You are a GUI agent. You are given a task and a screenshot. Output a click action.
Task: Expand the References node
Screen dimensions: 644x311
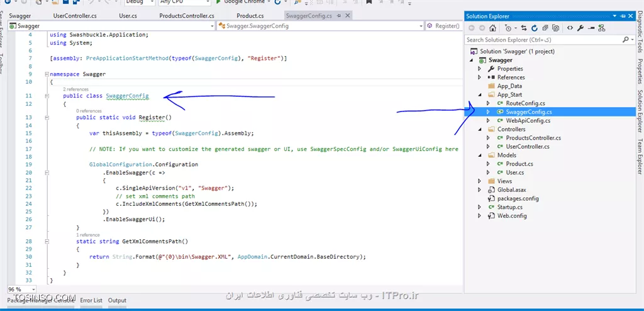click(x=479, y=77)
